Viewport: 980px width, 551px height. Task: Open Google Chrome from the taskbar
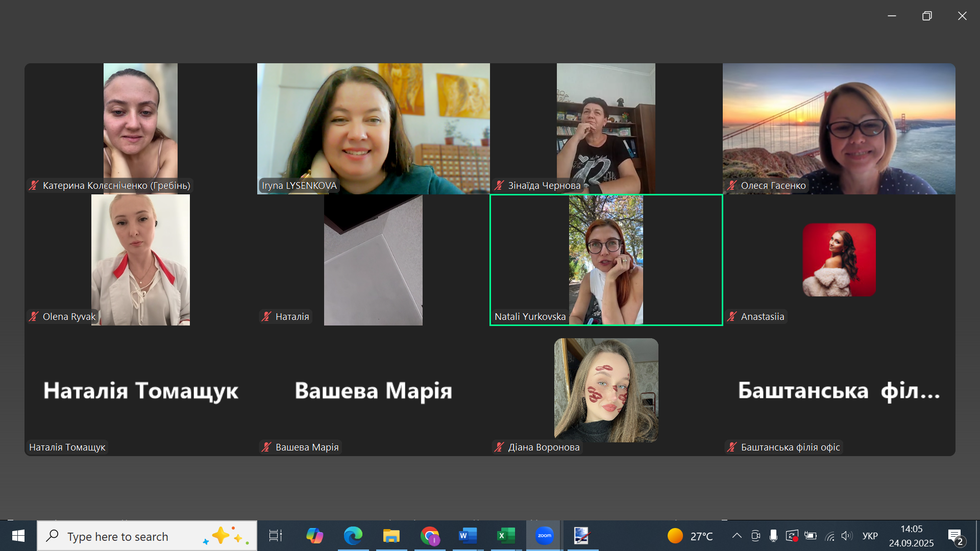430,536
